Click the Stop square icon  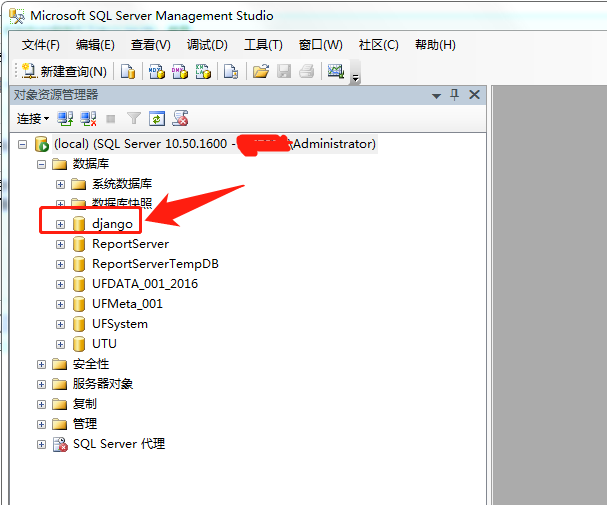pyautogui.click(x=111, y=119)
